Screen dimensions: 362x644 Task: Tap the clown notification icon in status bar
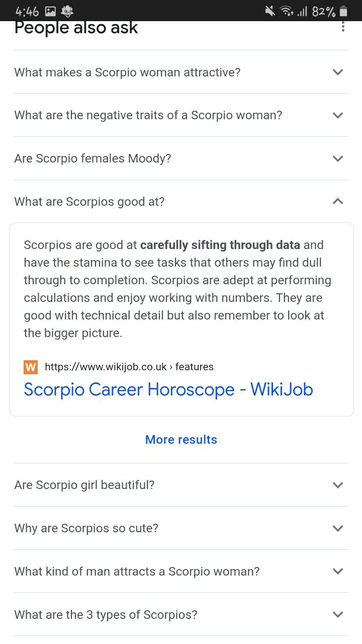pos(67,11)
